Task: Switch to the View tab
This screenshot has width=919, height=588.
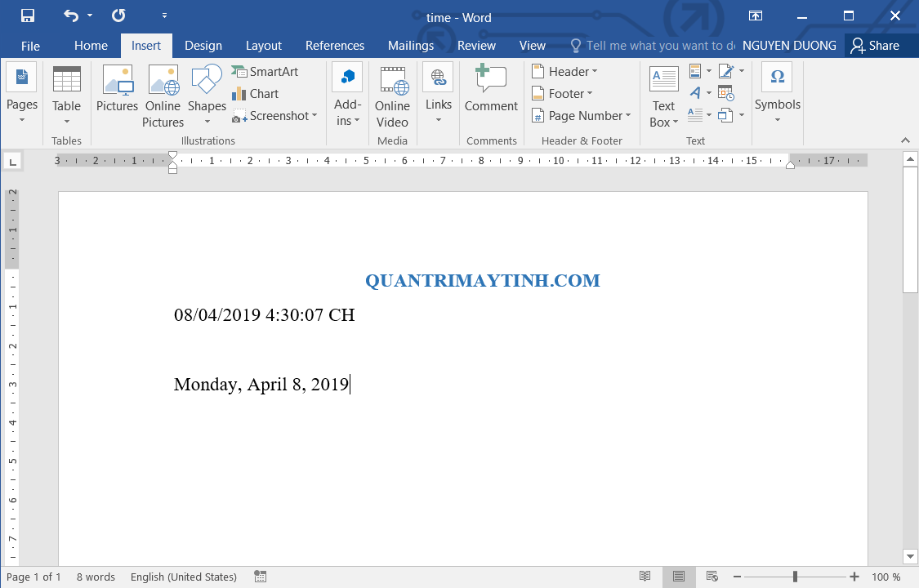Action: 532,46
